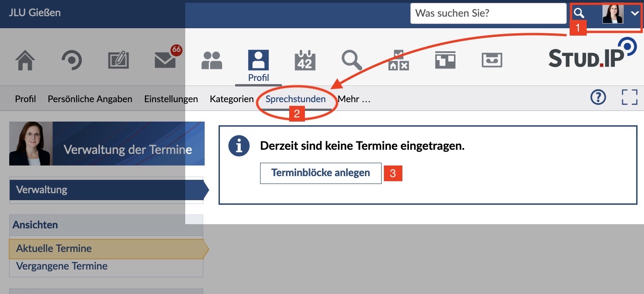Viewport: 644px width, 294px height.
Task: Click the Community two-persons icon
Action: tap(212, 59)
